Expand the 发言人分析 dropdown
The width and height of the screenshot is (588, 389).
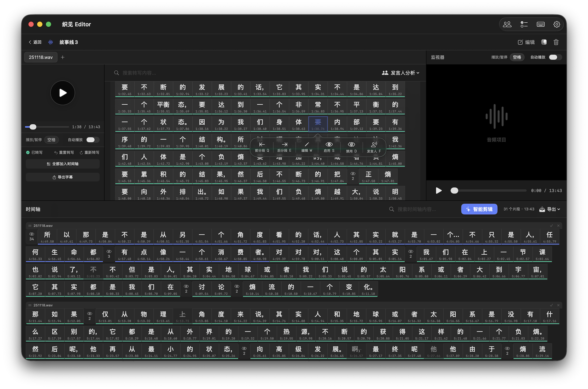coord(401,73)
